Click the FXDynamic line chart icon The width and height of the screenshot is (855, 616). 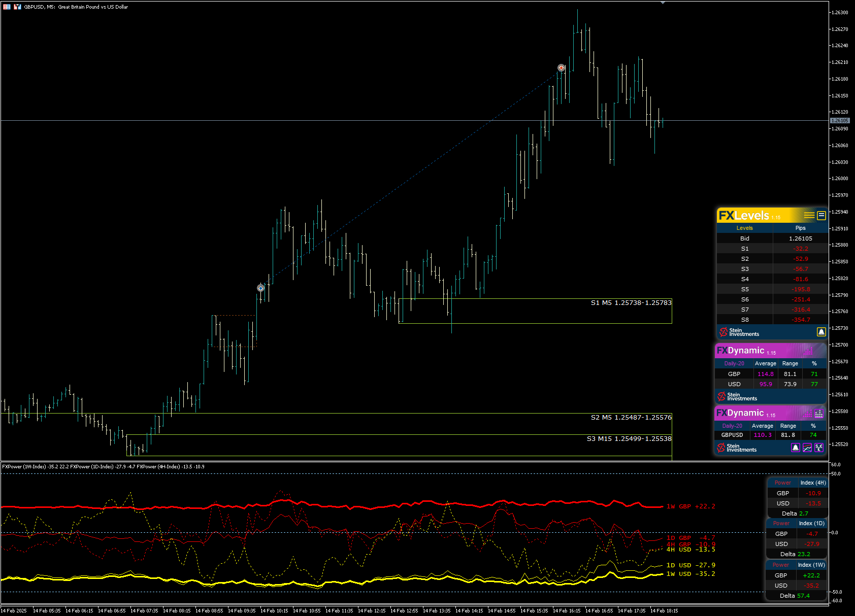[807, 448]
